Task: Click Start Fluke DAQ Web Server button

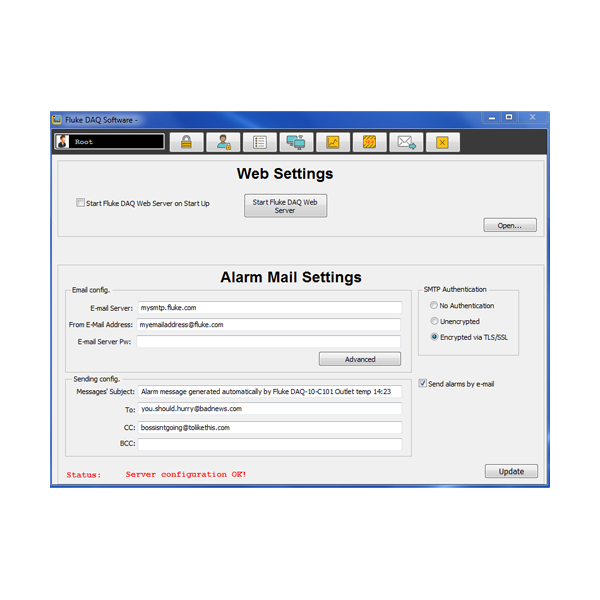Action: click(x=285, y=206)
